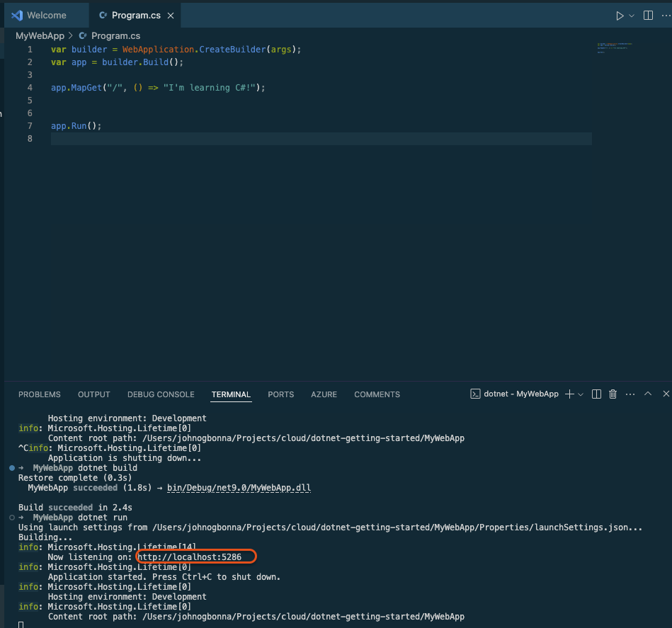Image resolution: width=672 pixels, height=628 pixels.
Task: Click the 'Building...' terminal line
Action: coord(45,537)
